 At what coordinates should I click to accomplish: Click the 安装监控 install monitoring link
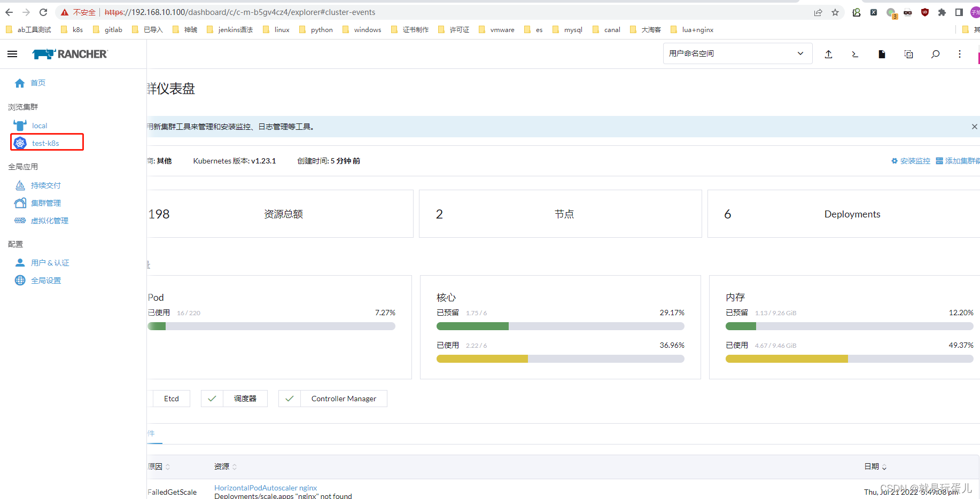(x=911, y=161)
